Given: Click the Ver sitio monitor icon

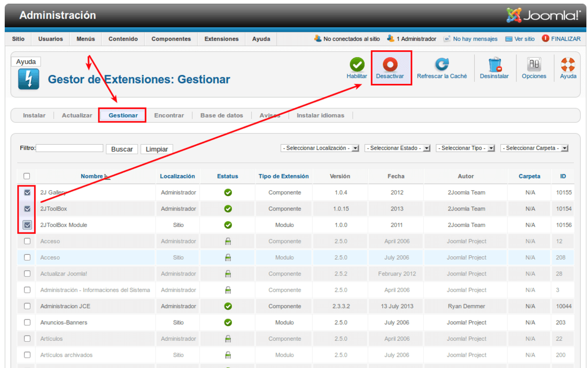Looking at the screenshot, I should point(509,39).
